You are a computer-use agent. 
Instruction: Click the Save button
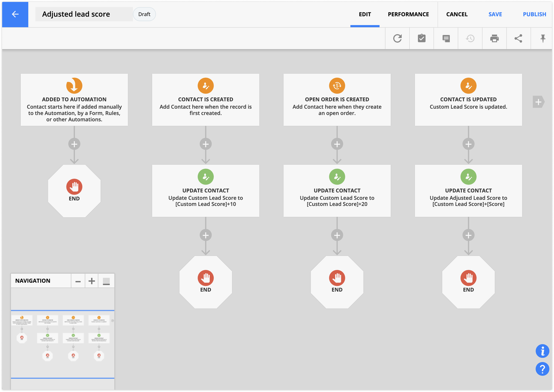click(x=495, y=14)
